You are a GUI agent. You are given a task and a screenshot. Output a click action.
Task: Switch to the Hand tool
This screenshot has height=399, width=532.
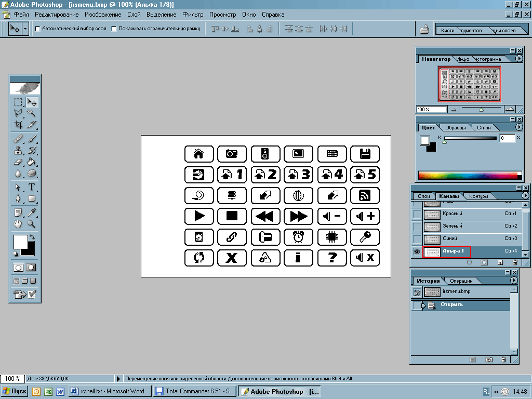click(x=19, y=224)
